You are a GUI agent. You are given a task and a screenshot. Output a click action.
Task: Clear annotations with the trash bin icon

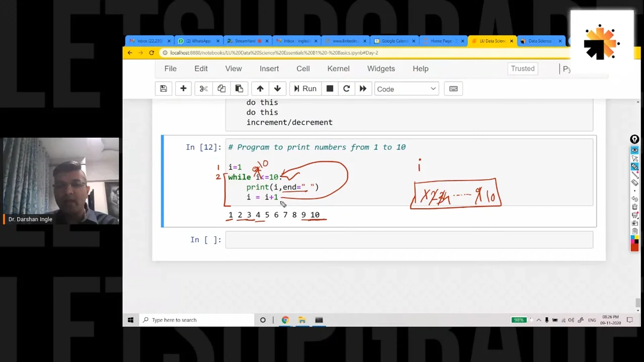coord(634,207)
